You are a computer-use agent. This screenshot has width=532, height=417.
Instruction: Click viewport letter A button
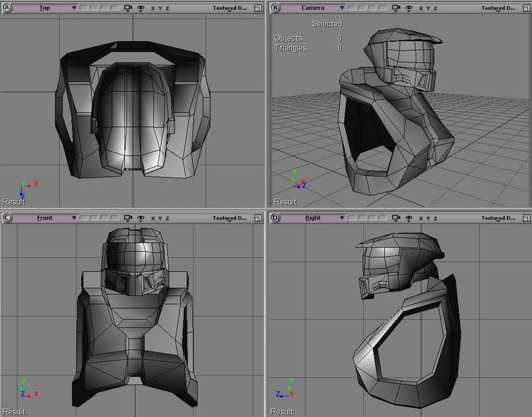[7, 7]
